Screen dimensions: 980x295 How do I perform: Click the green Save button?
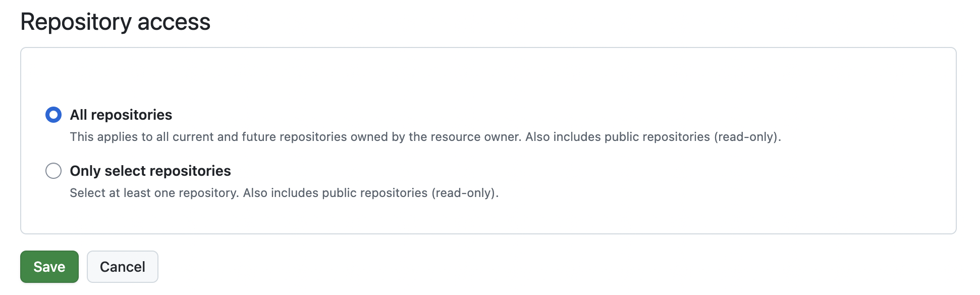point(49,267)
